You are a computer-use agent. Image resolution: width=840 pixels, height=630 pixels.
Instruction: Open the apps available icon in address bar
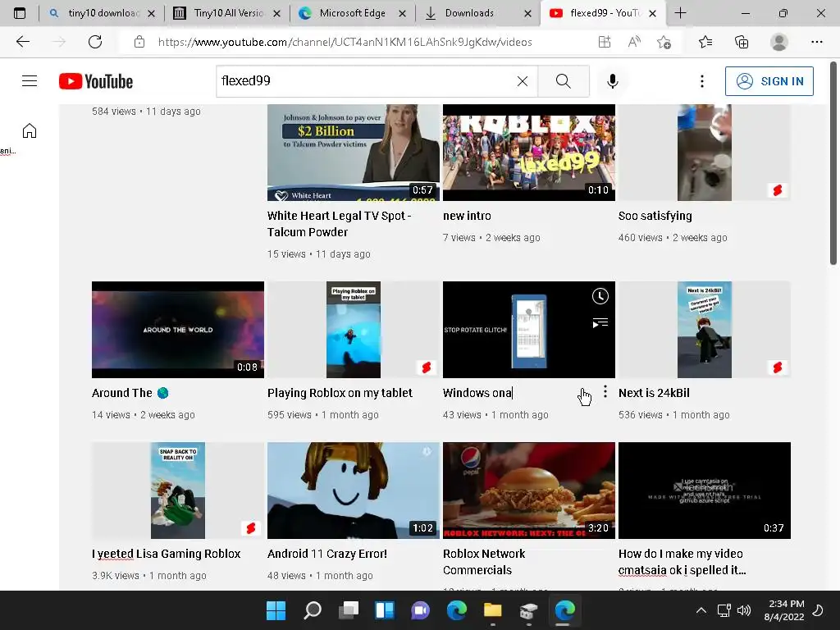(605, 42)
